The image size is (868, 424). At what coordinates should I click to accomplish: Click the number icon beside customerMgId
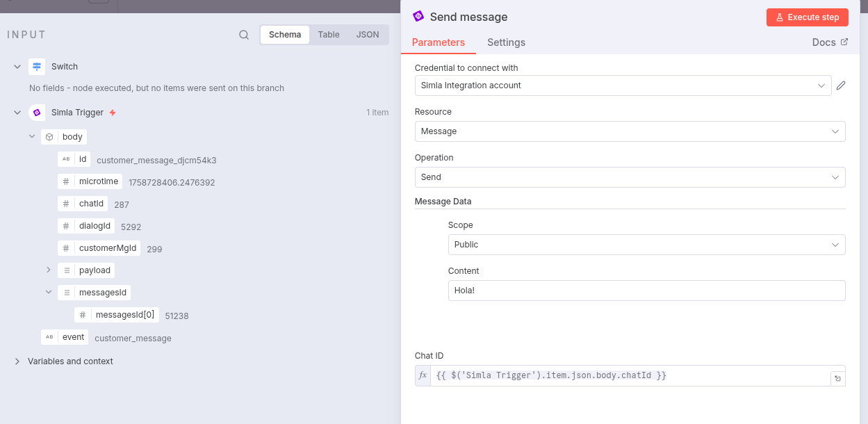pyautogui.click(x=66, y=248)
